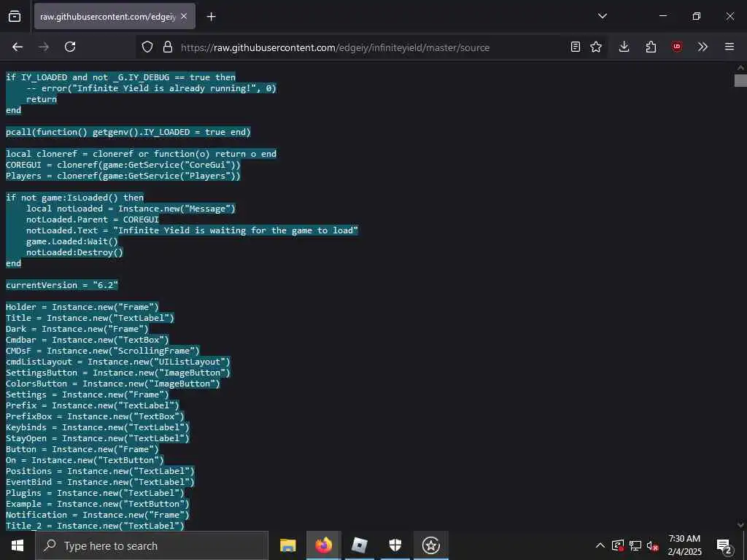Bookmark this page with star icon
The height and width of the screenshot is (560, 747).
[596, 47]
